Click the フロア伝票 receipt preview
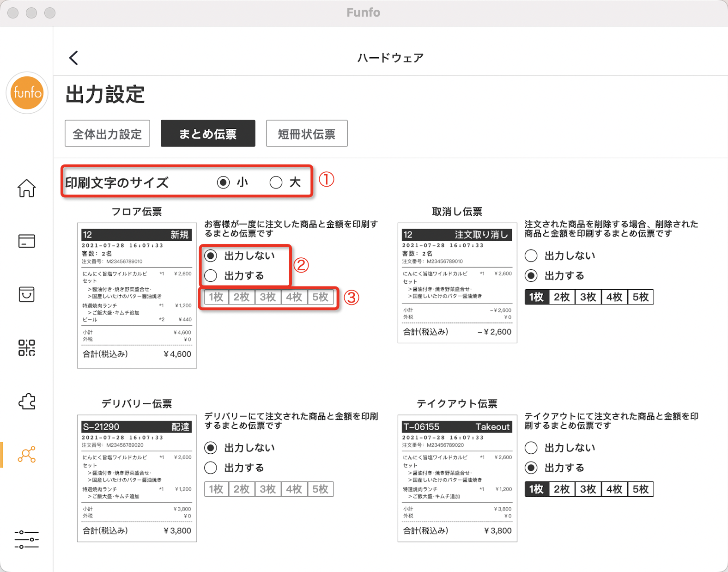728x572 pixels. coord(137,296)
